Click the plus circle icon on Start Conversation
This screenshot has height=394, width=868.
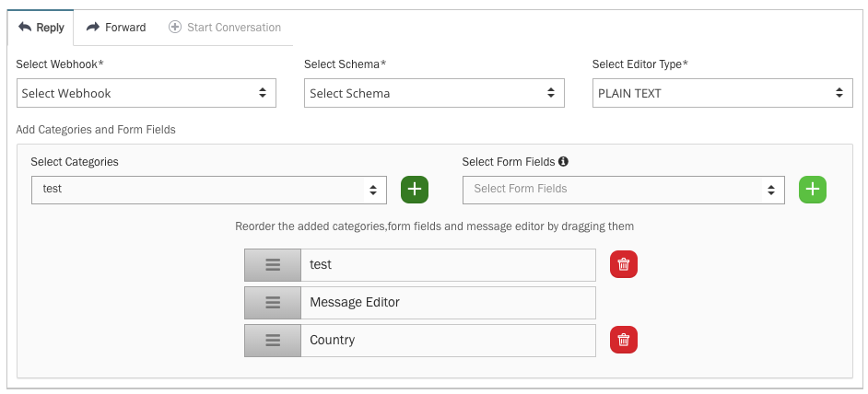(175, 28)
